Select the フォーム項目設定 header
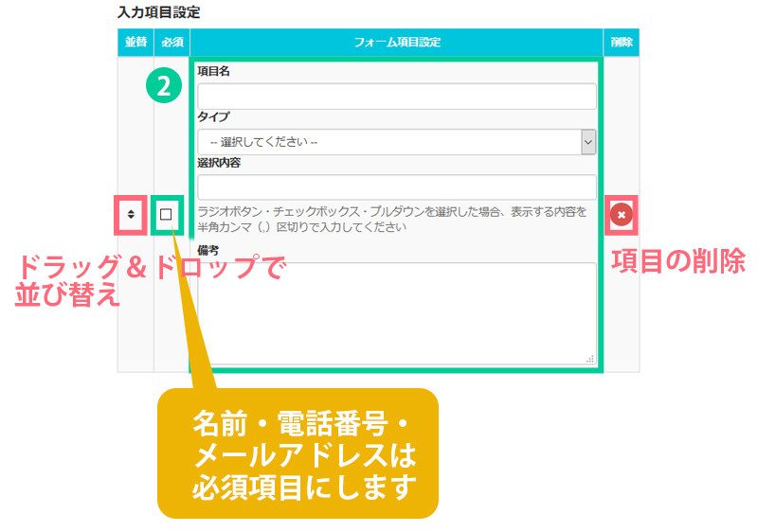758x532 pixels. coord(396,43)
